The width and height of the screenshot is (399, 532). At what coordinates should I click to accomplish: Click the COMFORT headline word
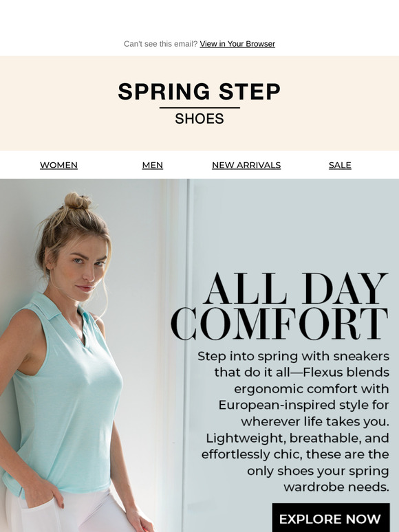279,324
